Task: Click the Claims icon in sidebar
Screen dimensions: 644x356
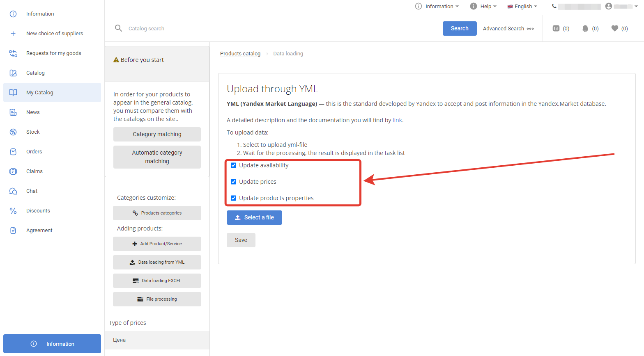Action: [13, 171]
